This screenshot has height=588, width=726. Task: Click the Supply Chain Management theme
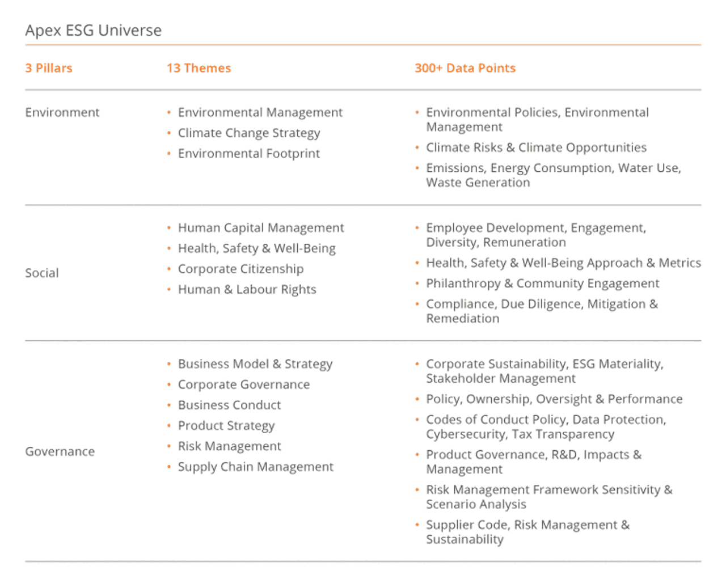[255, 467]
